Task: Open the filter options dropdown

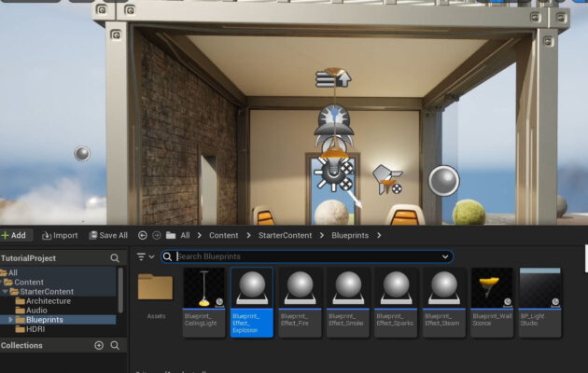Action: pyautogui.click(x=146, y=256)
